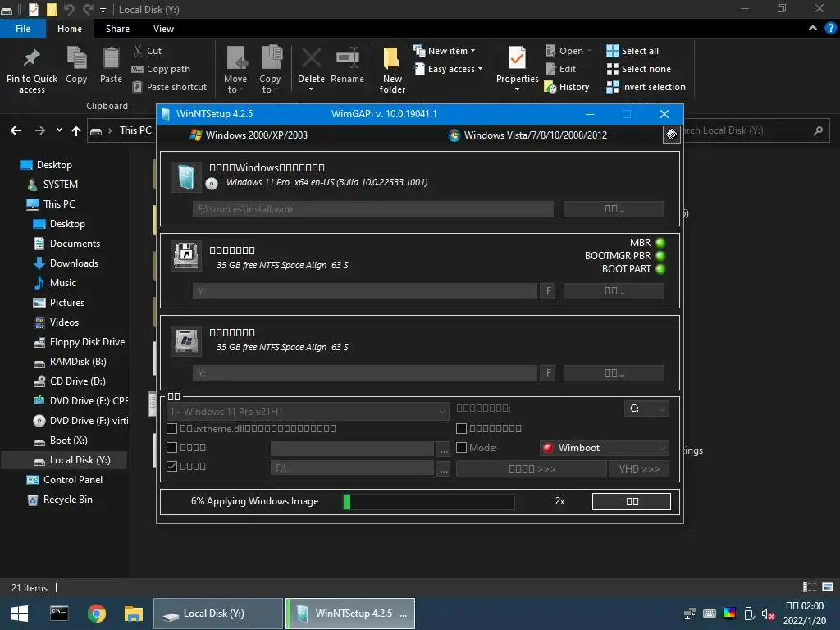Click the installation drive icon
Screen dimensions: 840x630
[x=186, y=340]
